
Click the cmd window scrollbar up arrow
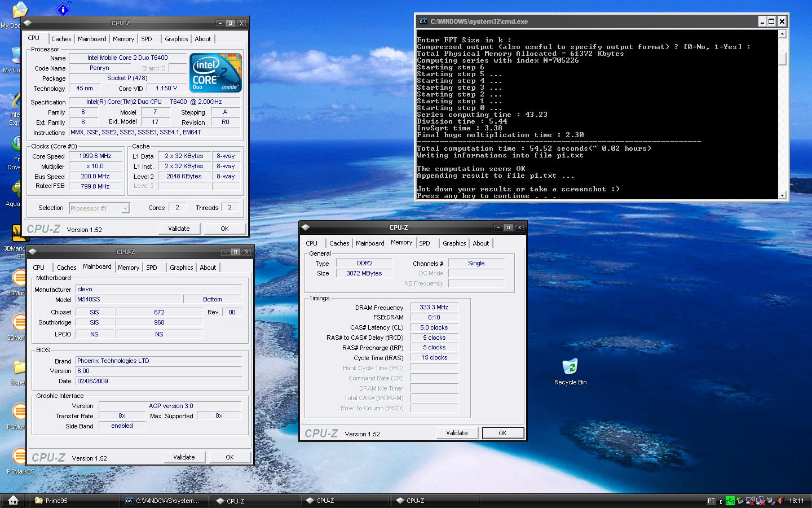tap(782, 34)
